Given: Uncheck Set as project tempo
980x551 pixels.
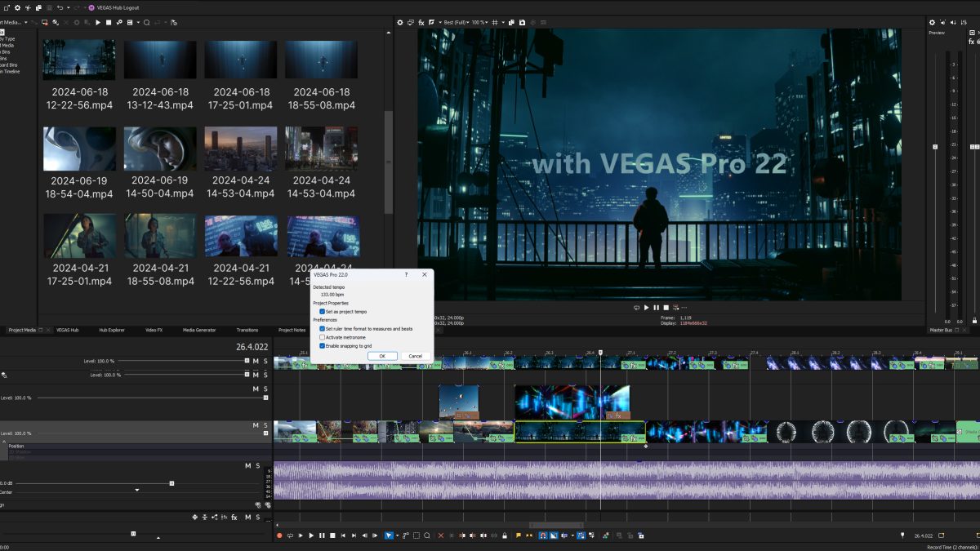Looking at the screenshot, I should 322,311.
